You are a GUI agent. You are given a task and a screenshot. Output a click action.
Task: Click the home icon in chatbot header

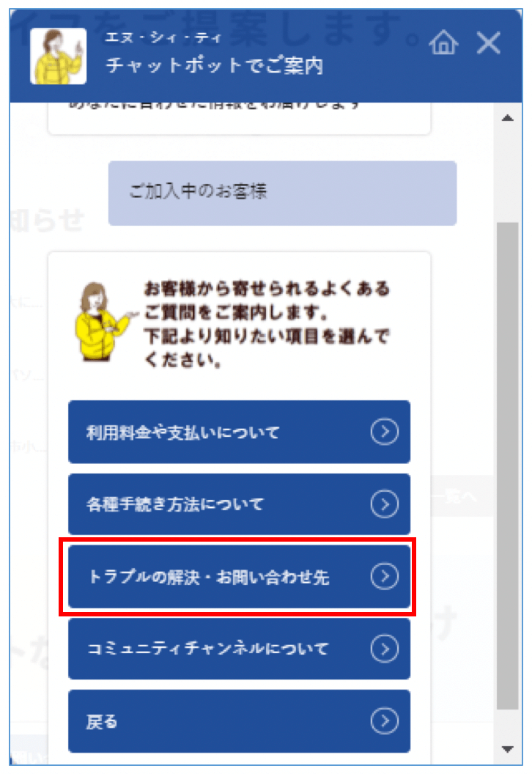[x=443, y=43]
